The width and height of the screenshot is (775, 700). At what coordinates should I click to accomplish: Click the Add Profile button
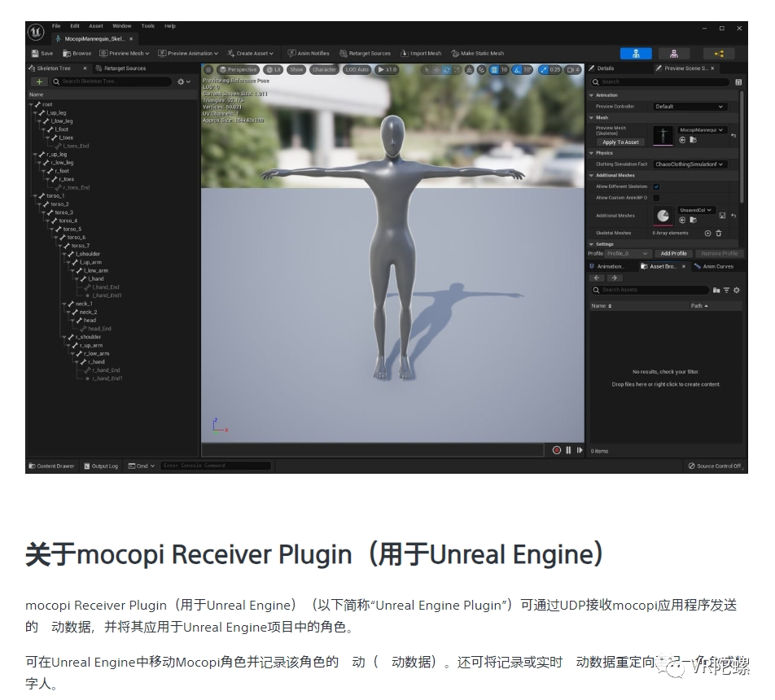[673, 254]
